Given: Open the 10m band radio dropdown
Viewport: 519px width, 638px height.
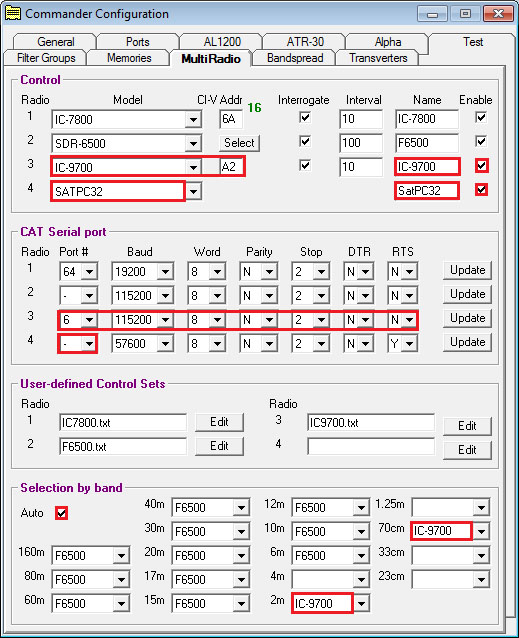Looking at the screenshot, I should (x=361, y=531).
